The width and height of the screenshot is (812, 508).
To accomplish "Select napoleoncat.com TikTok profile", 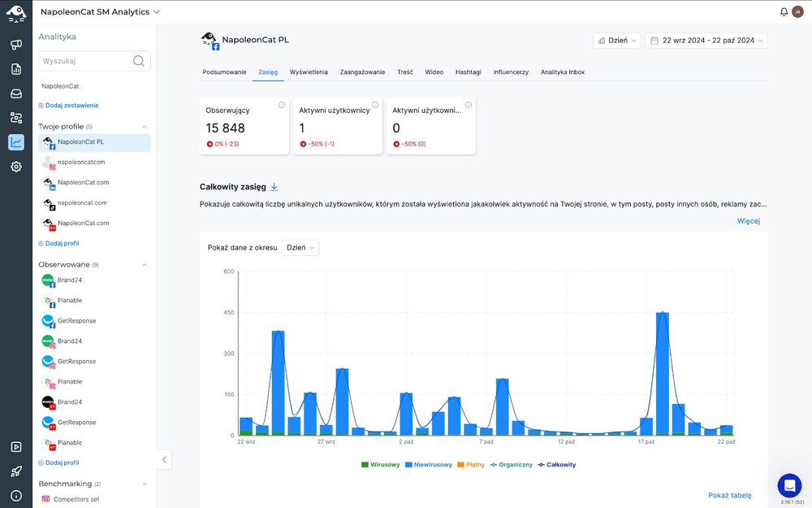I will click(x=94, y=202).
